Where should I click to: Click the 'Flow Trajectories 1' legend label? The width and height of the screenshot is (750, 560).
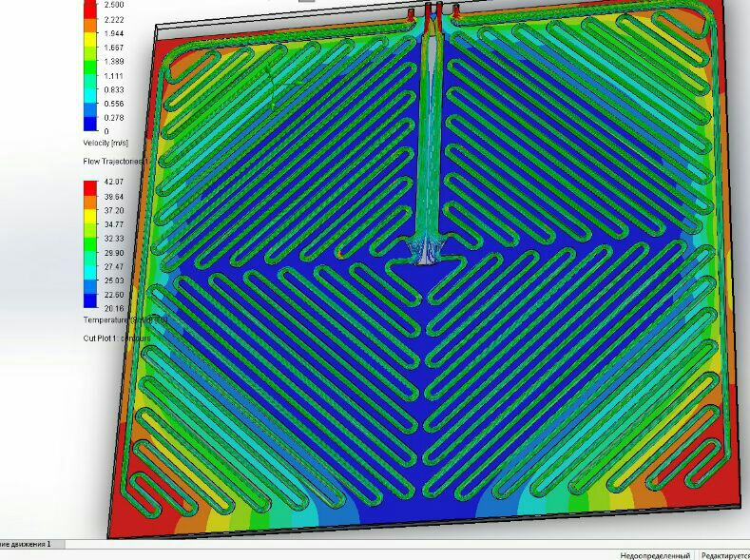(115, 162)
